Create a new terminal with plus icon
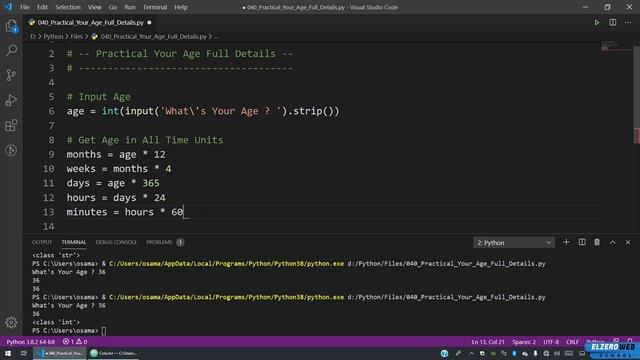This screenshot has width=640, height=360. click(x=566, y=242)
